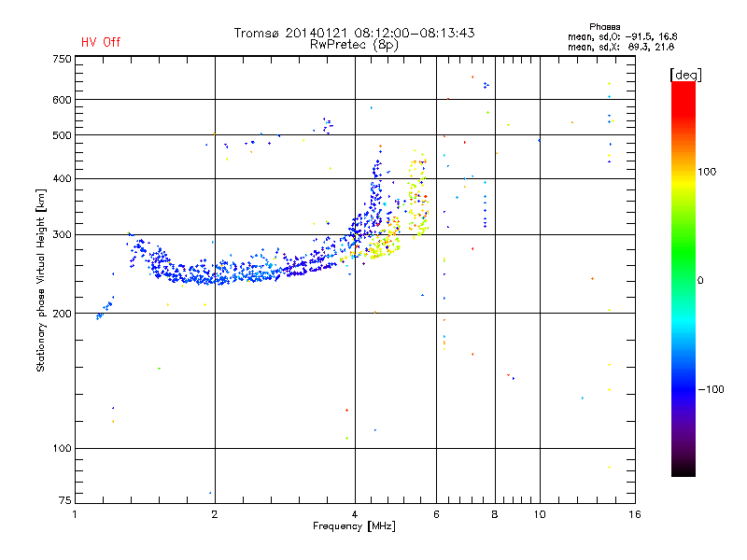Screen dimensions: 747x560
Task: Click the y-axis tick label '200'
Action: point(62,314)
